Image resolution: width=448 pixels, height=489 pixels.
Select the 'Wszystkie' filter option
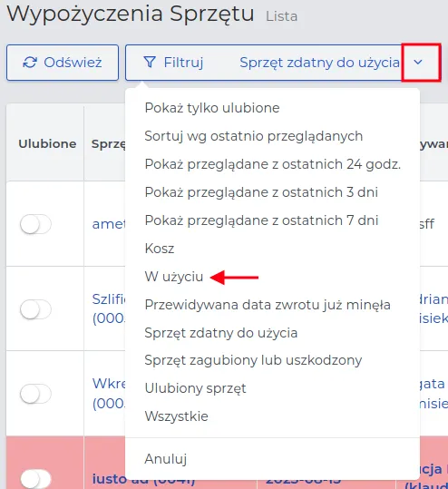coord(176,416)
